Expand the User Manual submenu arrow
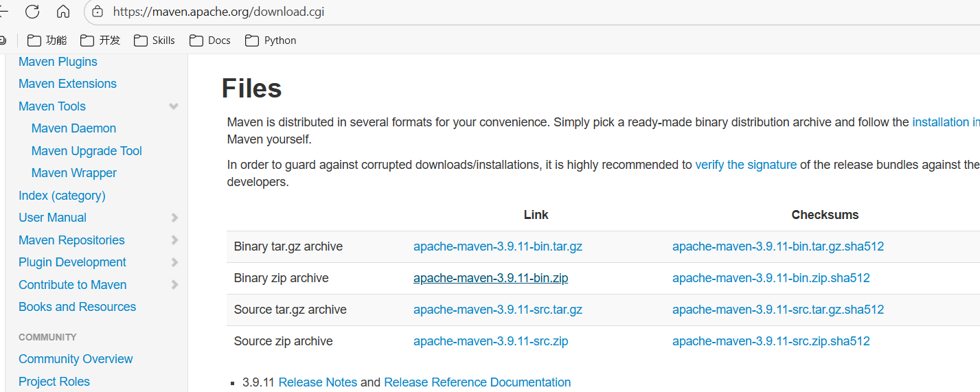Screen dimensions: 980x392 coord(174,218)
